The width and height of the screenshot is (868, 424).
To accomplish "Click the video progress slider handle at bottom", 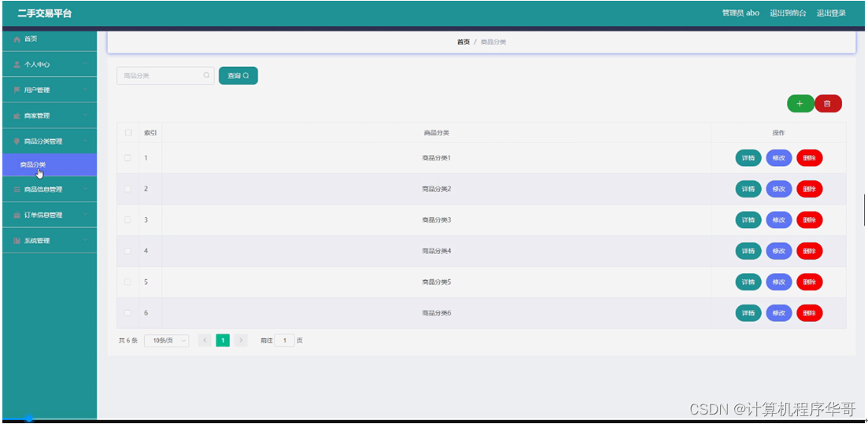I will (29, 419).
